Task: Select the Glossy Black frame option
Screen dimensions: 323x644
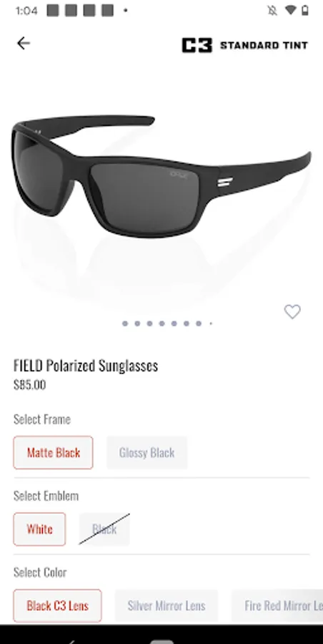Action: [x=147, y=453]
